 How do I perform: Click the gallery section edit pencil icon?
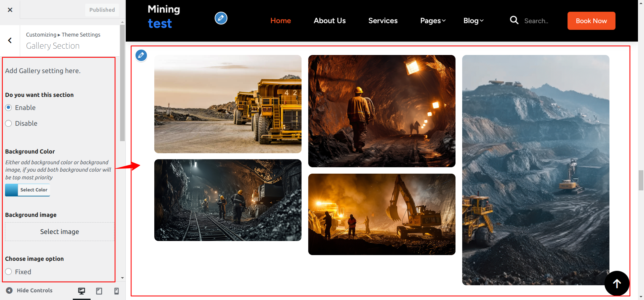pyautogui.click(x=141, y=55)
